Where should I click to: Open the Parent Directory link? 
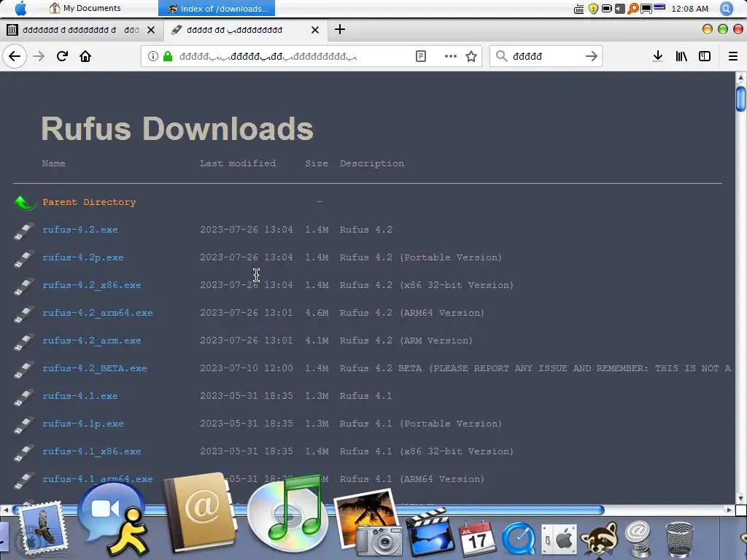pyautogui.click(x=89, y=202)
